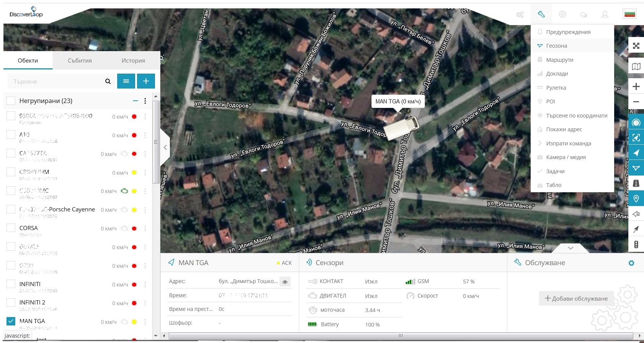
Task: Open the settings cog in header
Action: click(562, 14)
